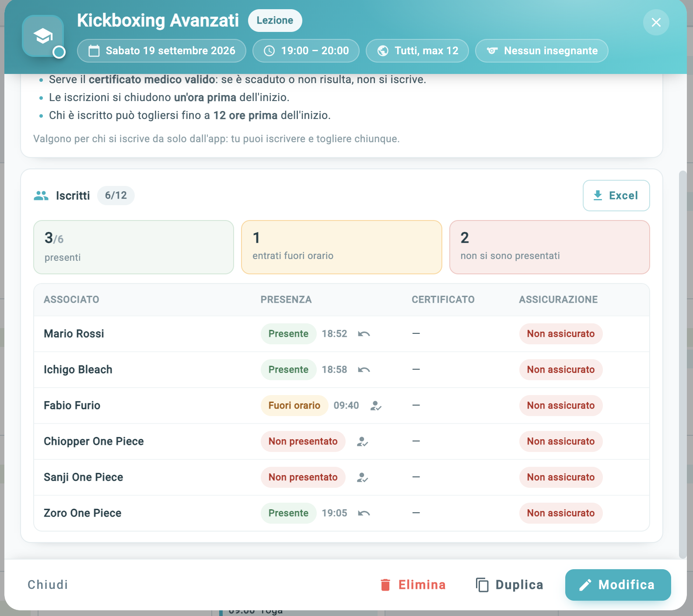
Task: Click the ASSOCIATO column header
Action: click(71, 300)
